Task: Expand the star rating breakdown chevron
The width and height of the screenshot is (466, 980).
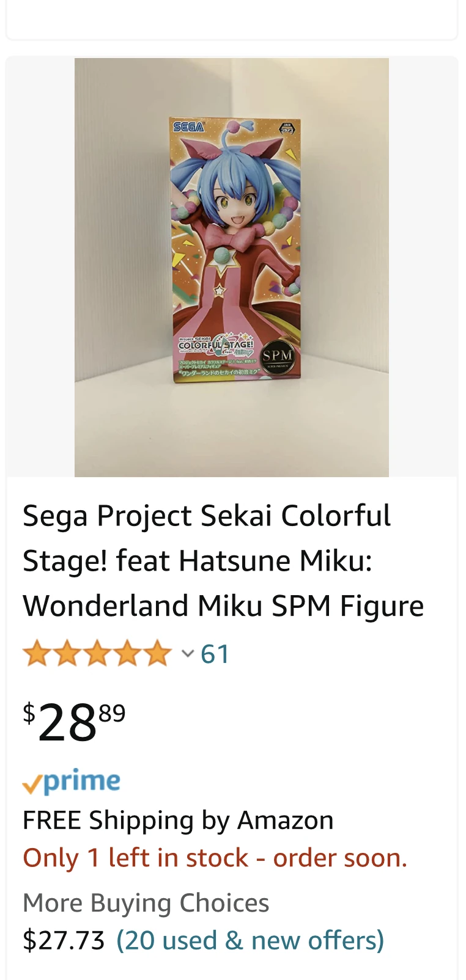Action: click(x=188, y=654)
